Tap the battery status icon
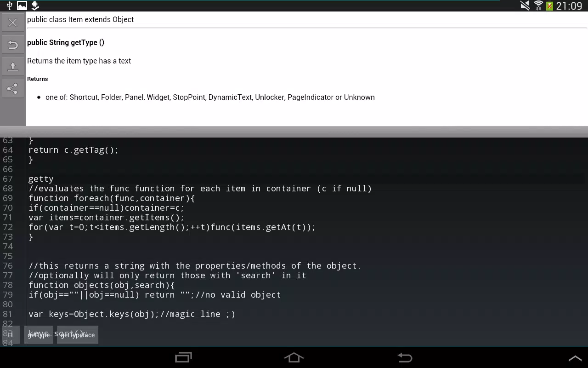Image resolution: width=588 pixels, height=368 pixels. coord(549,6)
